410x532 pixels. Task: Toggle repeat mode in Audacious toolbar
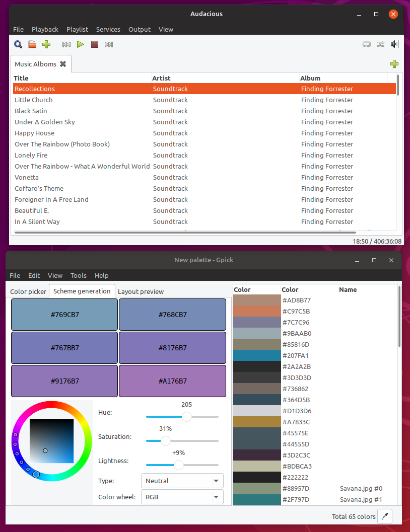[367, 44]
